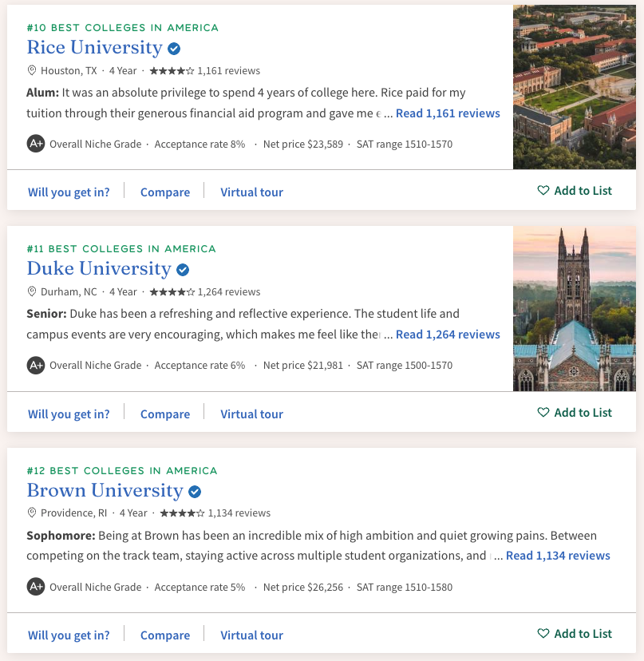
Task: Click the star rating for Rice University
Action: pos(172,71)
